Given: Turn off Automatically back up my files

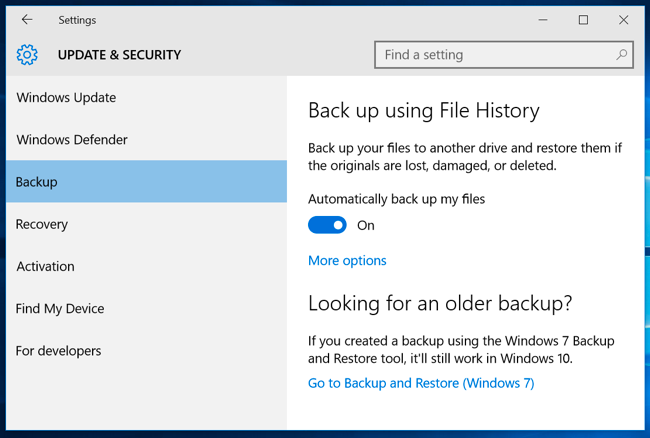Looking at the screenshot, I should [x=327, y=225].
